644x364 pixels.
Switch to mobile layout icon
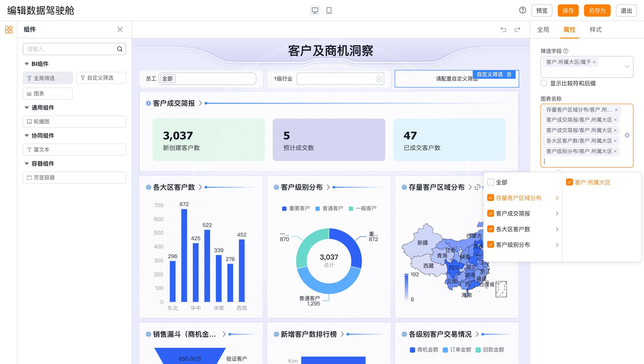click(329, 10)
